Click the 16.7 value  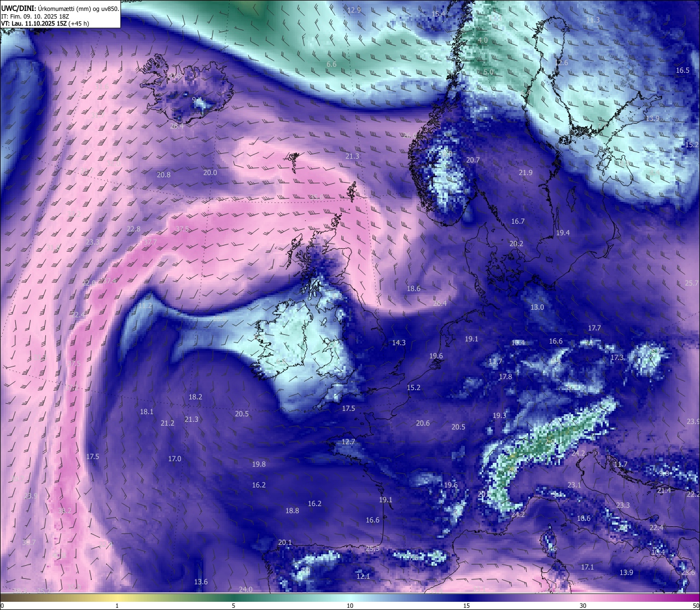pos(518,222)
